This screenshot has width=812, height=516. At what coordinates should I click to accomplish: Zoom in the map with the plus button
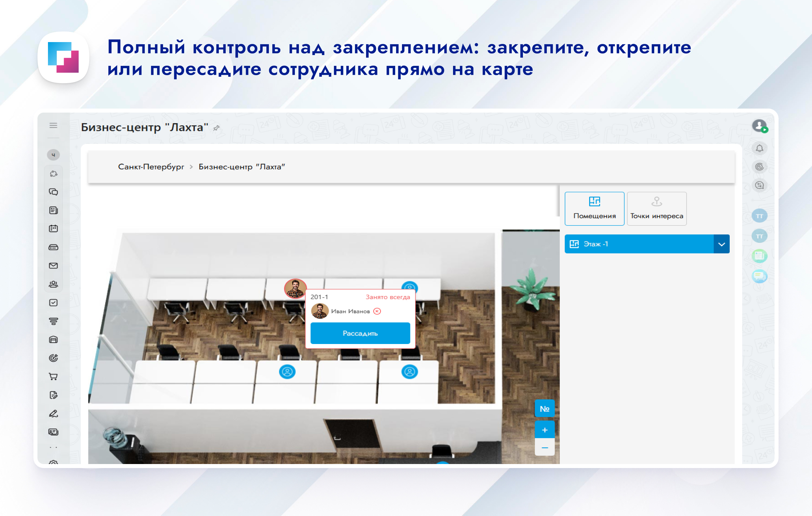pos(545,430)
